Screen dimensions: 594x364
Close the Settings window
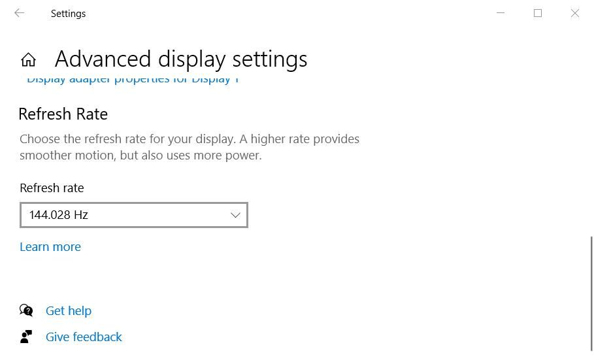coord(575,13)
